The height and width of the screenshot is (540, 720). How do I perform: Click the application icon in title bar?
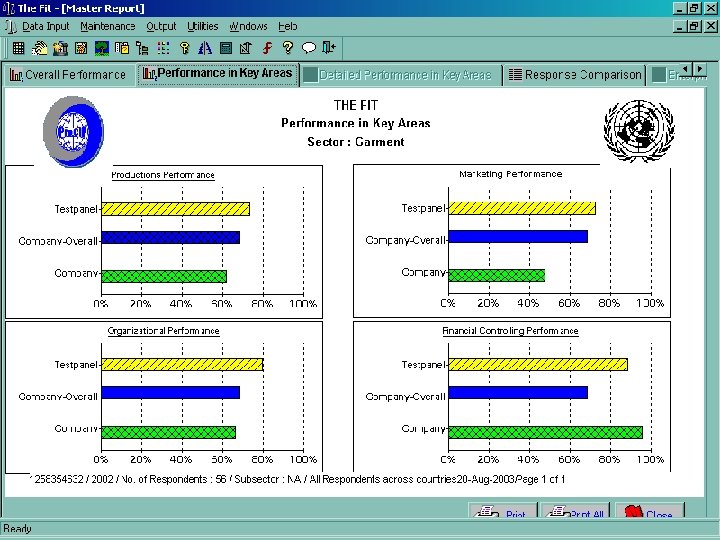[9, 9]
